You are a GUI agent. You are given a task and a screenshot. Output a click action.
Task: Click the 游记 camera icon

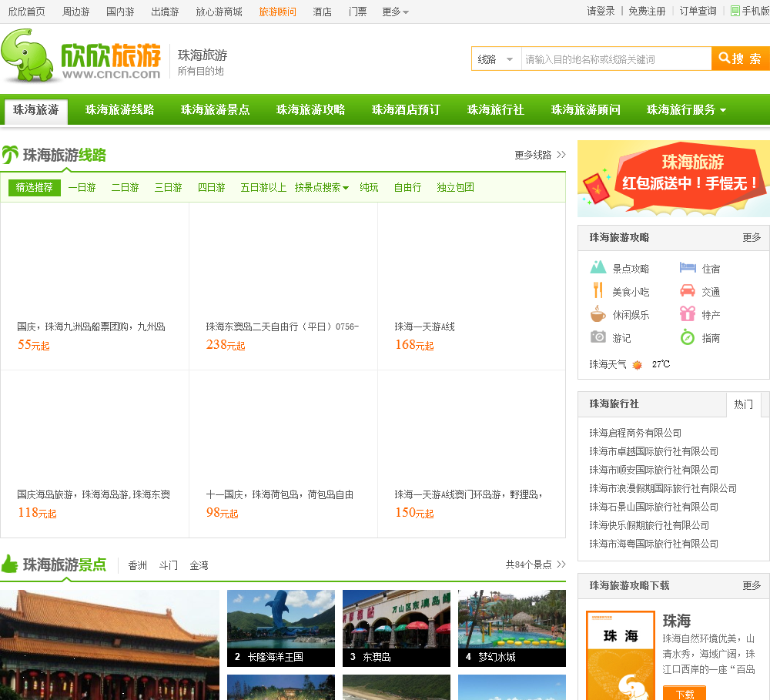click(x=598, y=337)
